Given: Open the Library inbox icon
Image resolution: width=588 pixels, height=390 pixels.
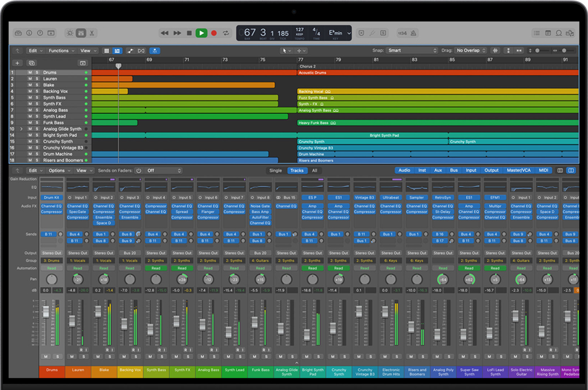Looking at the screenshot, I should [x=18, y=33].
